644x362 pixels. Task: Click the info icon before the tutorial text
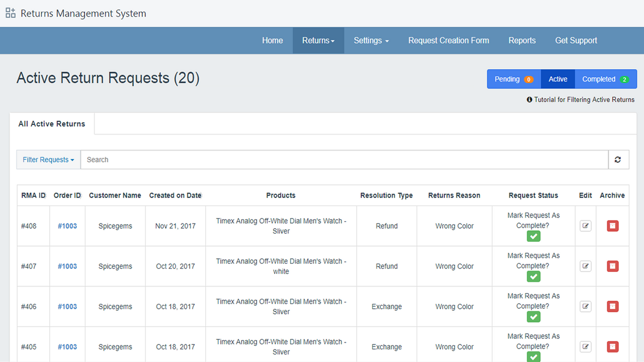click(529, 100)
